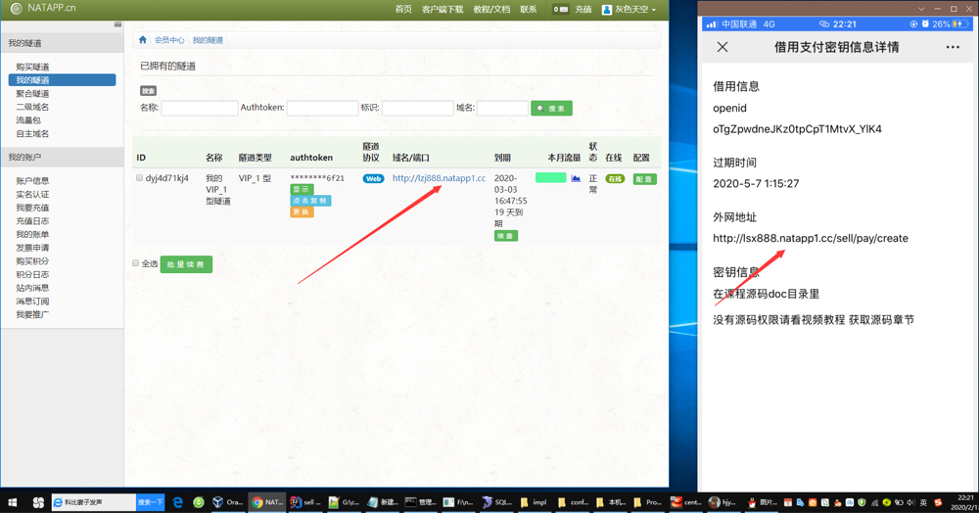980x513 pixels.
Task: Click 搜索一下 button in taskbar
Action: coord(151,502)
